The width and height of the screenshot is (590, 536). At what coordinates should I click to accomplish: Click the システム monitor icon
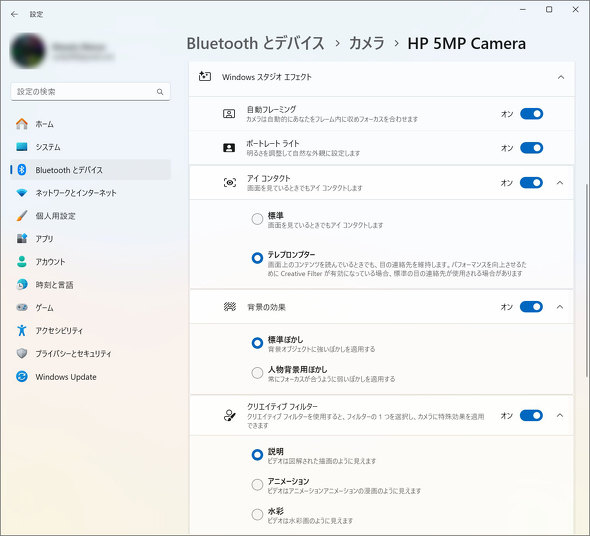(22, 147)
